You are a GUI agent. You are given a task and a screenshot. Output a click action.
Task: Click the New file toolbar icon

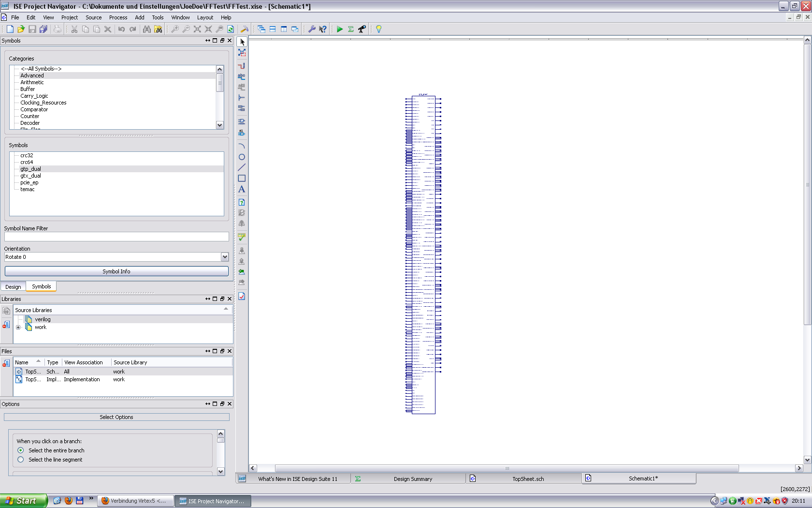(x=10, y=29)
